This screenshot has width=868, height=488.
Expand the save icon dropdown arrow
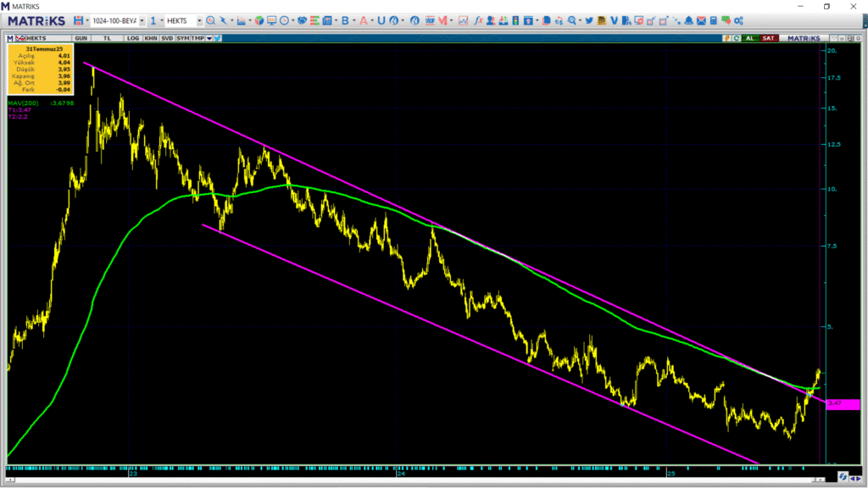pyautogui.click(x=87, y=20)
